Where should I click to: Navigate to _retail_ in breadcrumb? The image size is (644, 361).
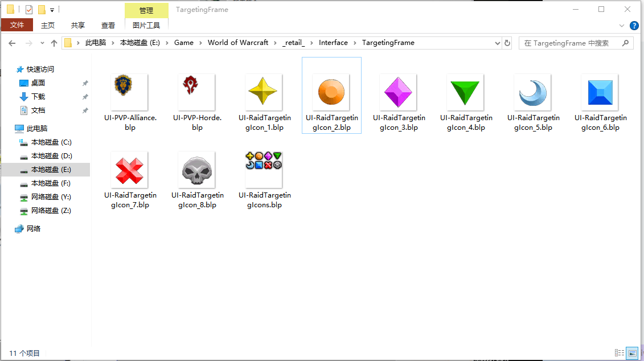[294, 43]
